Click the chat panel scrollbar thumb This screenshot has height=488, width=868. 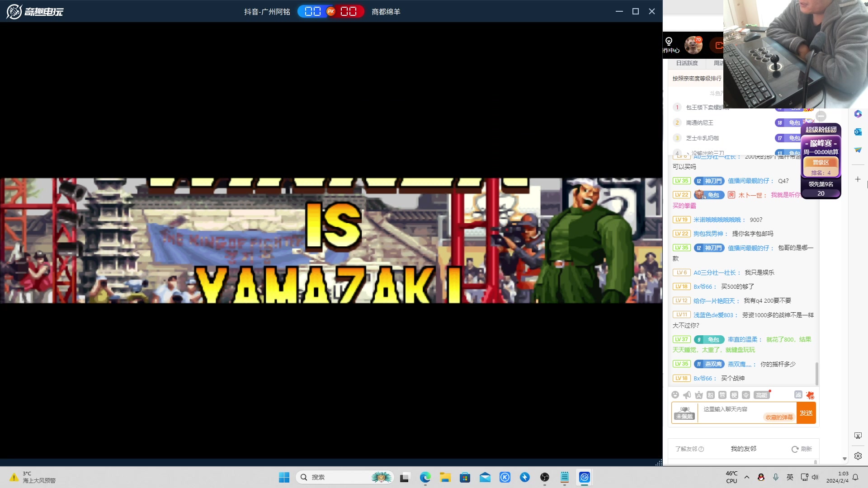point(816,374)
